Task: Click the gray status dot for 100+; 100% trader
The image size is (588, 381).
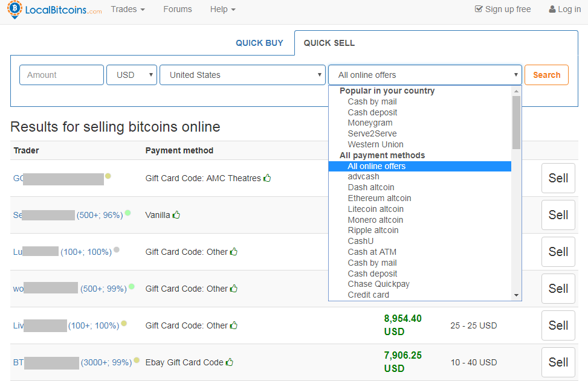Action: [x=117, y=250]
